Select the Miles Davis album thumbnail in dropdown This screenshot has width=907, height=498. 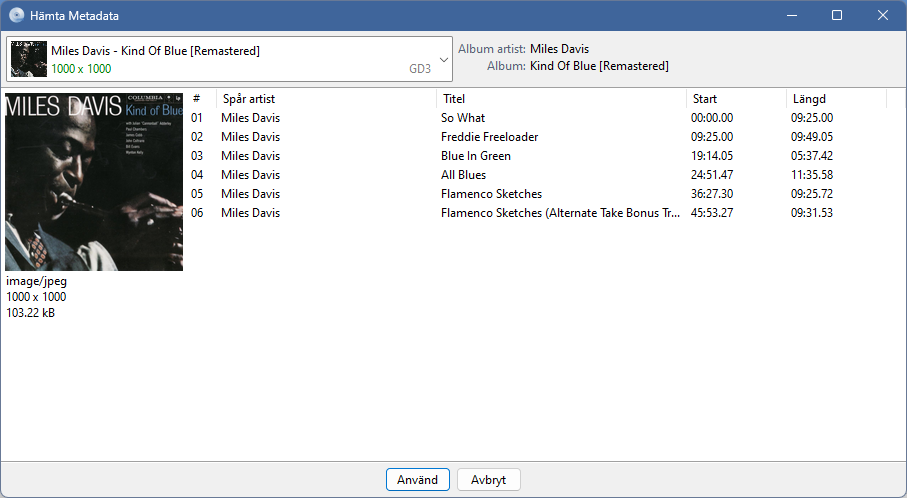[x=28, y=59]
